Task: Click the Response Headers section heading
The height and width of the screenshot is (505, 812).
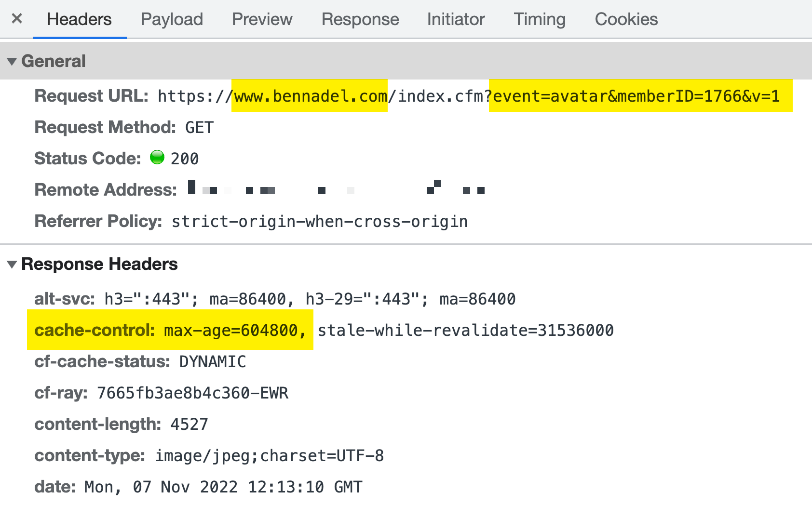Action: [x=99, y=264]
